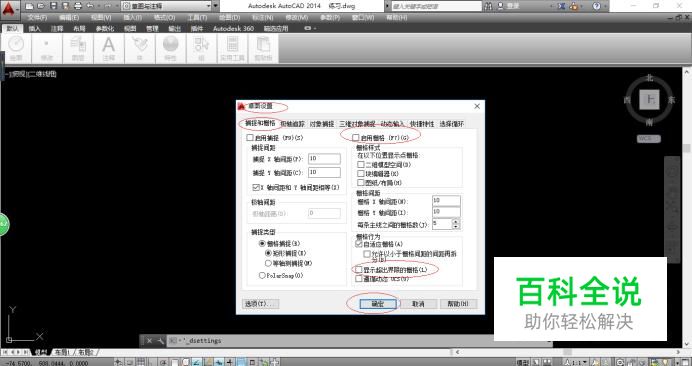Viewport: 692px width, 366px height.
Task: Select the 栅格捕捉 (R) grid snap radio
Action: [x=262, y=243]
